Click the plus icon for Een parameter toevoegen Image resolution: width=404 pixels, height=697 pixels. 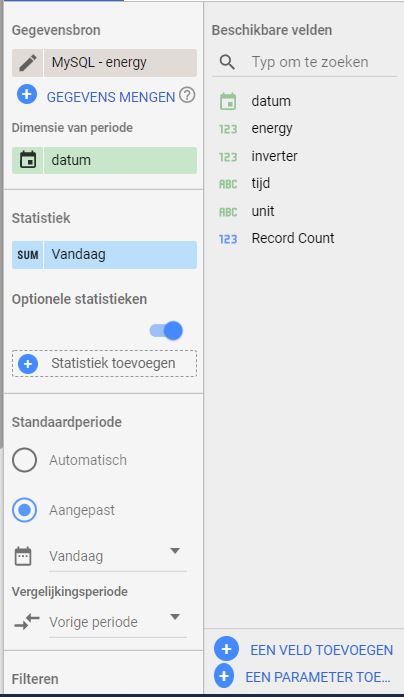coord(224,676)
